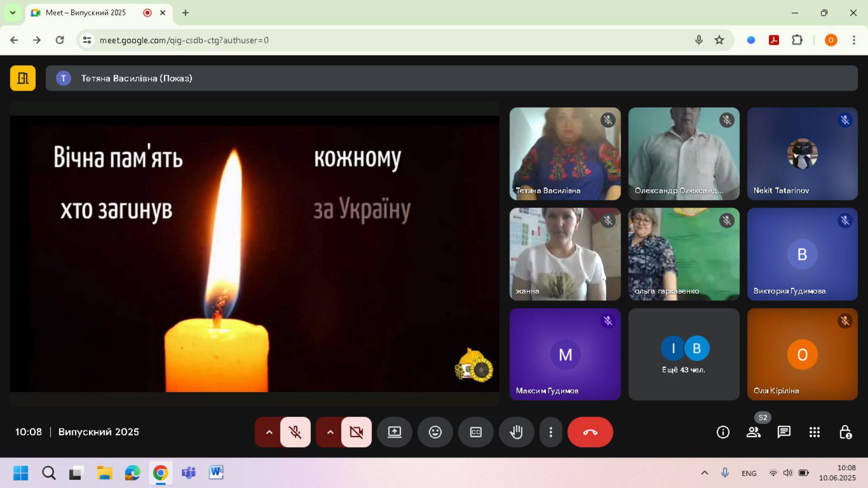868x488 pixels.
Task: Open the Share screen (present now) button
Action: 394,432
